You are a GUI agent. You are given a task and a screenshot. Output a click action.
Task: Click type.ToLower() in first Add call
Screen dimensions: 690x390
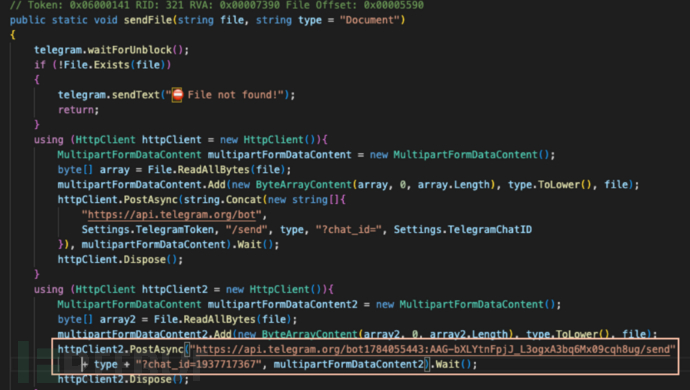click(550, 184)
